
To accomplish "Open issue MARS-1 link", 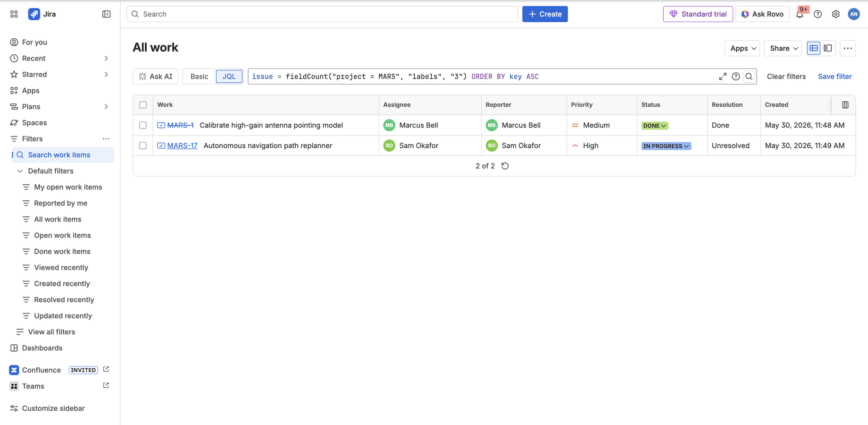I will point(180,125).
